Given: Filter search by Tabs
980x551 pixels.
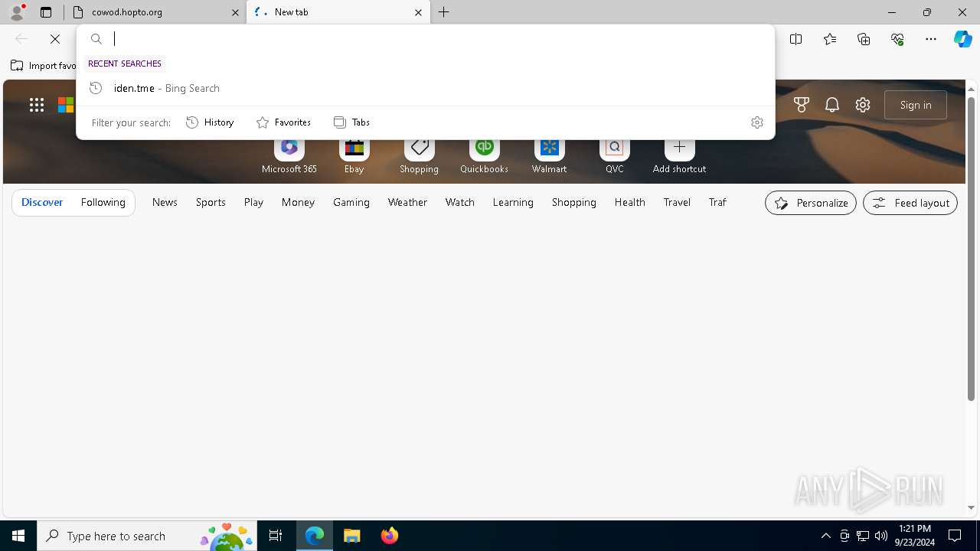Looking at the screenshot, I should (351, 122).
